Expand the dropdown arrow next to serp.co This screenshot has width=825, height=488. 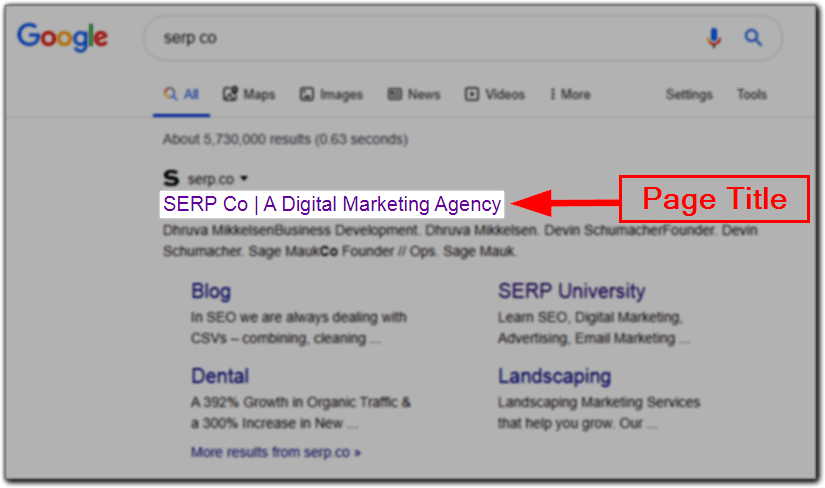click(x=244, y=178)
